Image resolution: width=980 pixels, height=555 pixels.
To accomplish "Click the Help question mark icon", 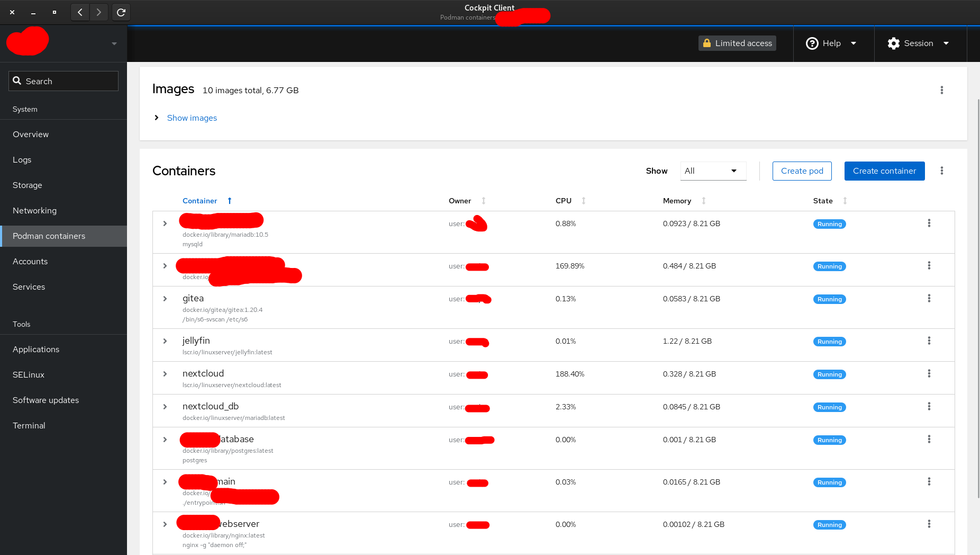I will pyautogui.click(x=812, y=43).
